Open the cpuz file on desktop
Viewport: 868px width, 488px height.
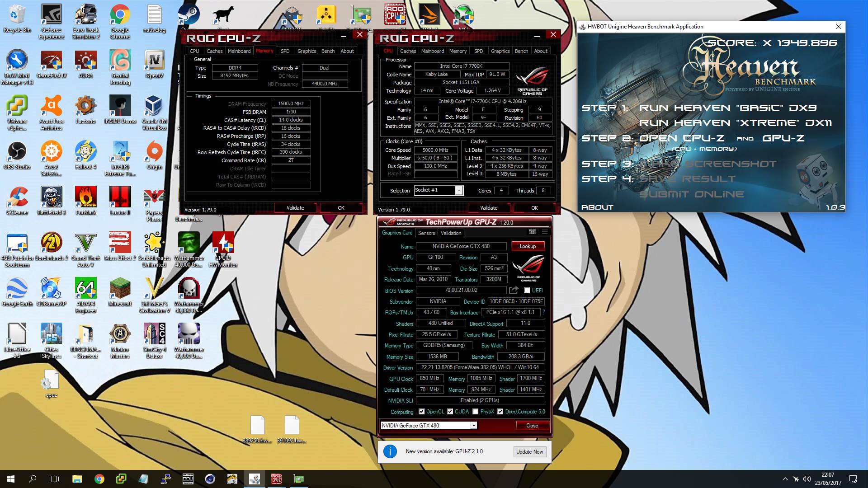(52, 384)
